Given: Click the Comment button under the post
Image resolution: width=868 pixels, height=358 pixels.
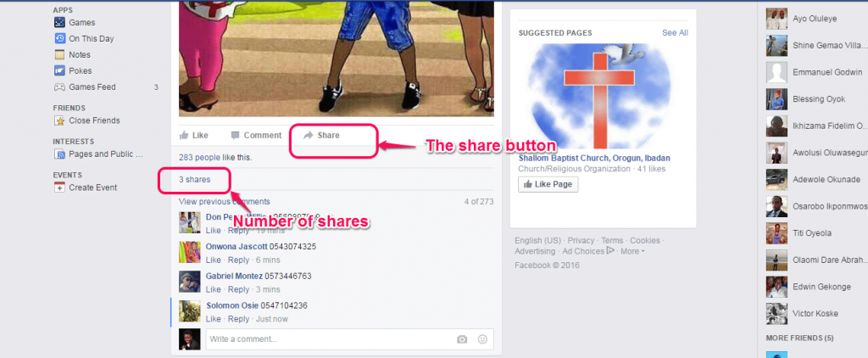Looking at the screenshot, I should pyautogui.click(x=256, y=135).
